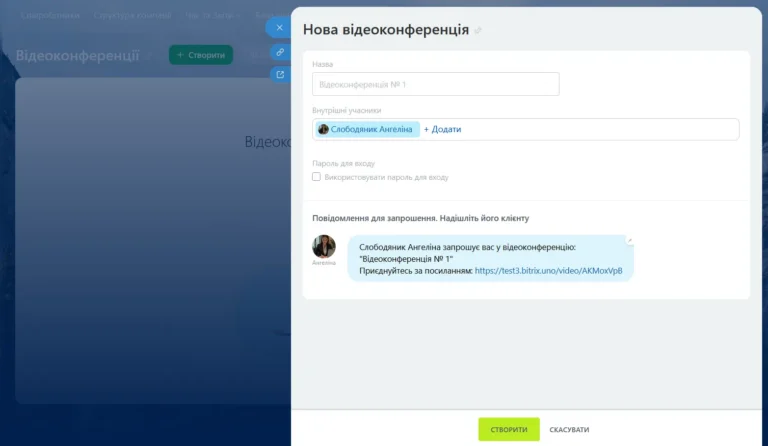Image resolution: width=768 pixels, height=446 pixels.
Task: Copy panel link via chain icon tab
Action: (x=280, y=52)
